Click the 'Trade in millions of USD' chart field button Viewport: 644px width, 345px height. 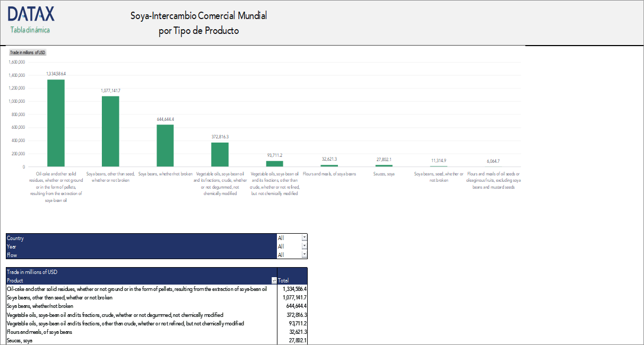pos(28,52)
